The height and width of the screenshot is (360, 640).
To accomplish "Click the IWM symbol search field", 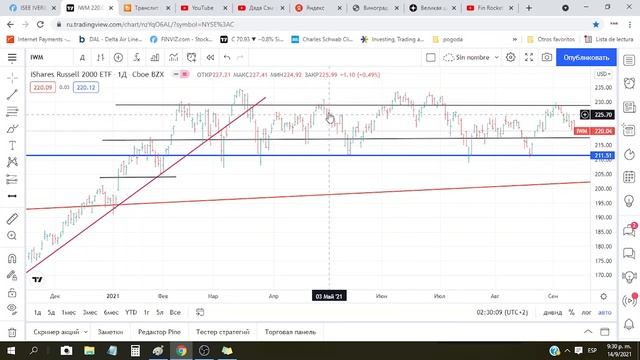I will pos(49,58).
